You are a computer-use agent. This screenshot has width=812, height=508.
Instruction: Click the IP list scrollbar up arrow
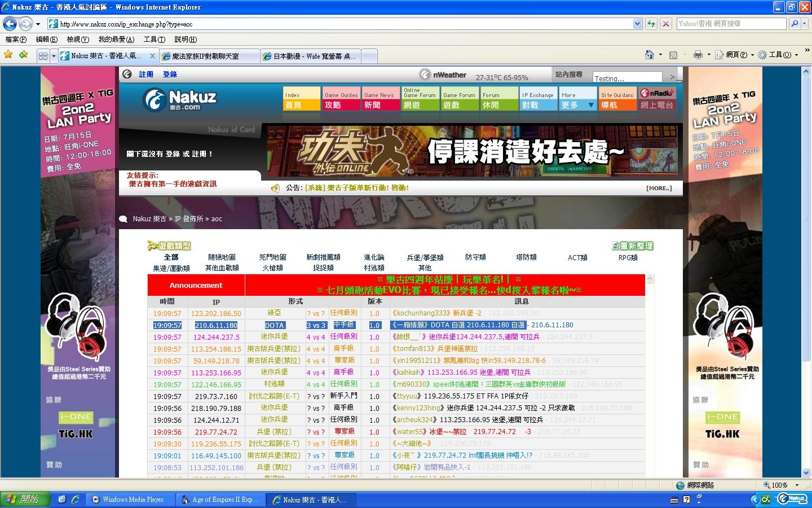coord(650,279)
